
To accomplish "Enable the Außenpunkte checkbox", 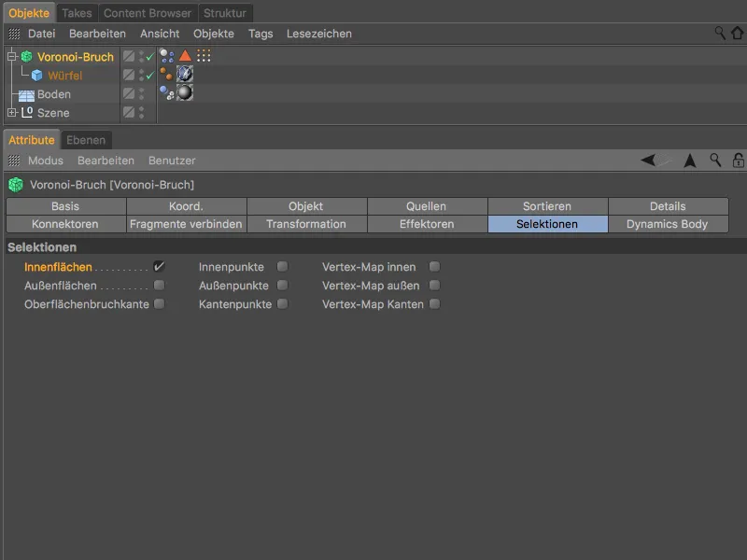I will (x=283, y=286).
